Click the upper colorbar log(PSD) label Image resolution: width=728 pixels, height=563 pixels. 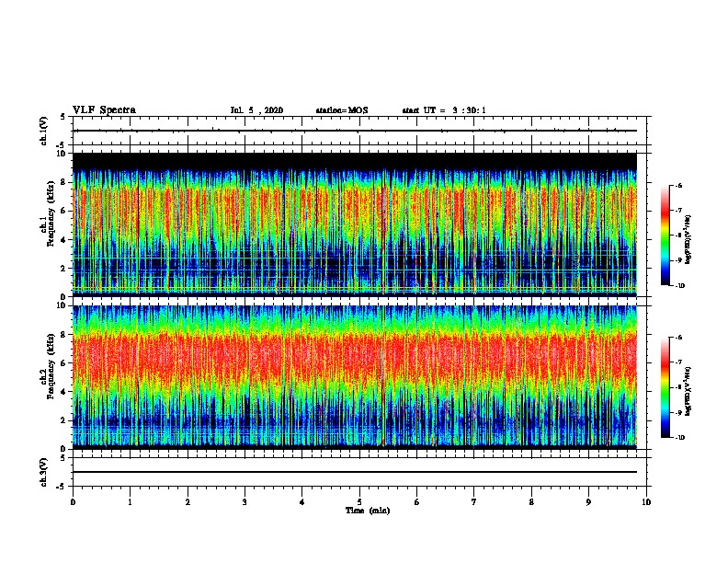click(688, 239)
